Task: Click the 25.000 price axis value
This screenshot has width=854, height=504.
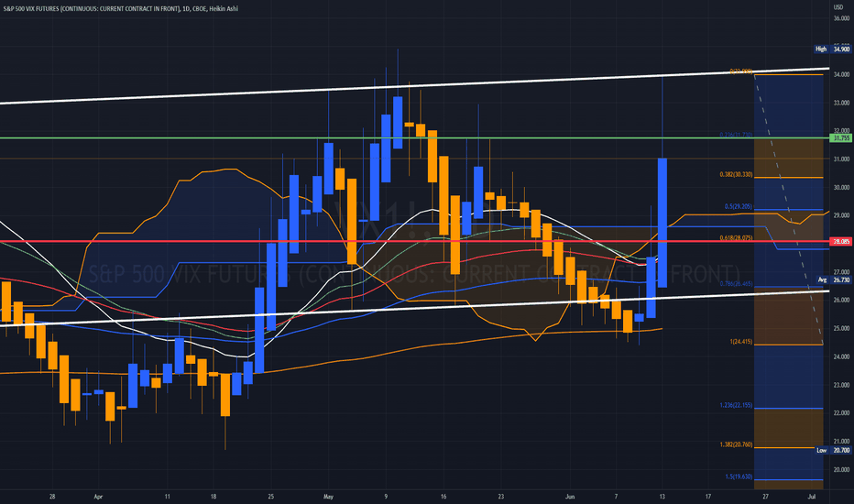Action: 841,328
